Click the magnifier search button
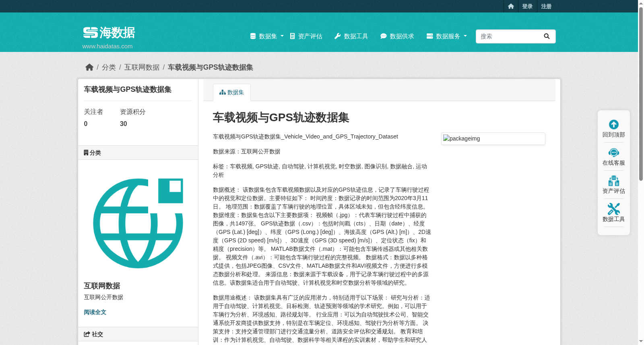644x345 pixels. pos(547,36)
